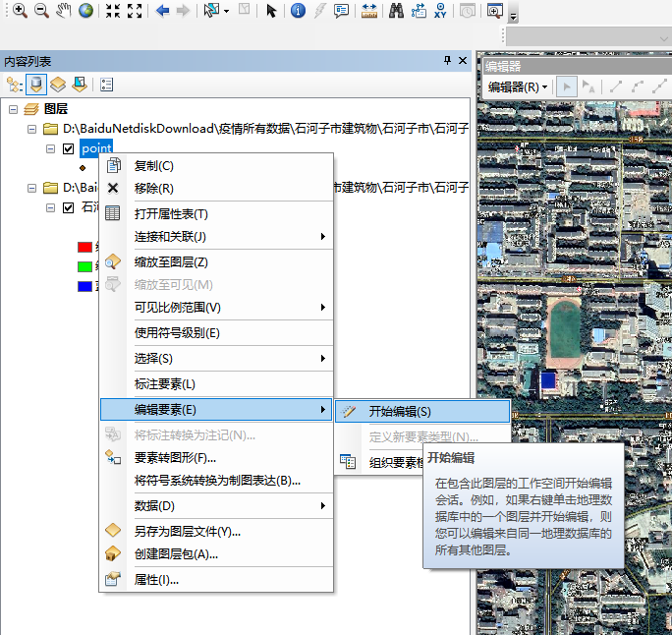Choose 将符号系统转换为制图表达(B)...

coord(216,481)
